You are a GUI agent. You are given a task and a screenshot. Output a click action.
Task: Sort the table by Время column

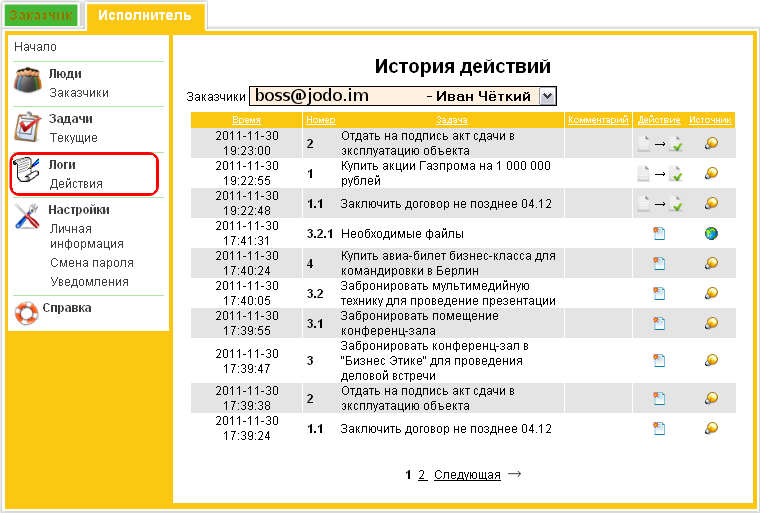tap(246, 121)
